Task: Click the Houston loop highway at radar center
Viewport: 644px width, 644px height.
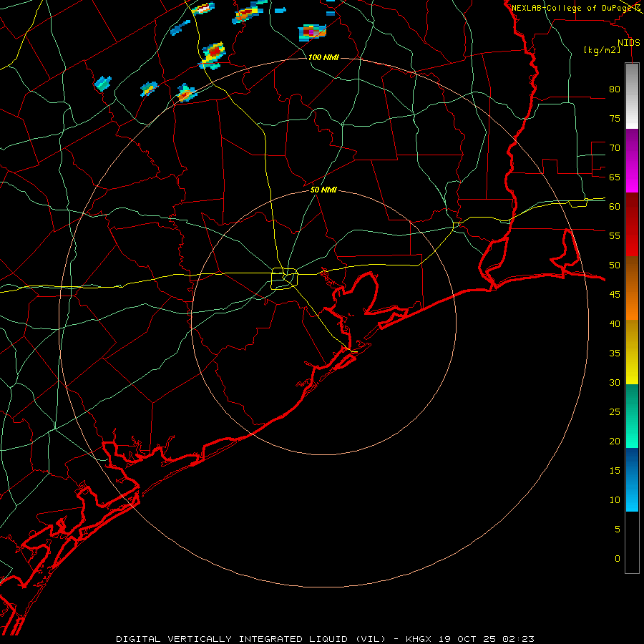Action: pos(285,278)
